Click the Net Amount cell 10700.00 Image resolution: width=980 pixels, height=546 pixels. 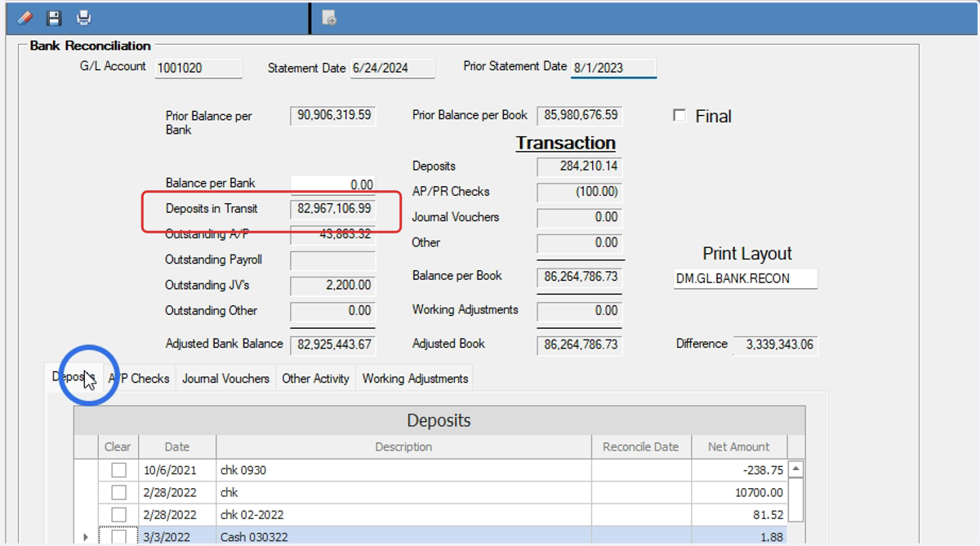point(739,492)
